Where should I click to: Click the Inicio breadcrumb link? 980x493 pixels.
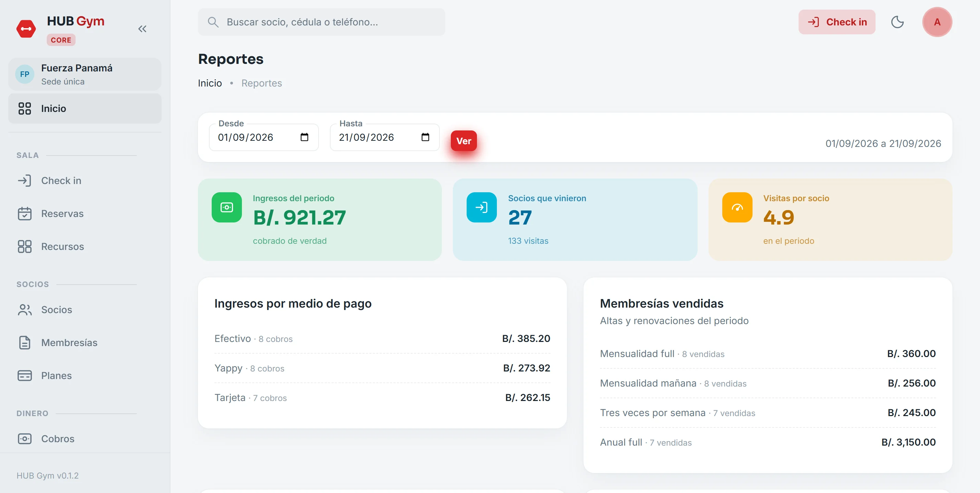pyautogui.click(x=210, y=83)
